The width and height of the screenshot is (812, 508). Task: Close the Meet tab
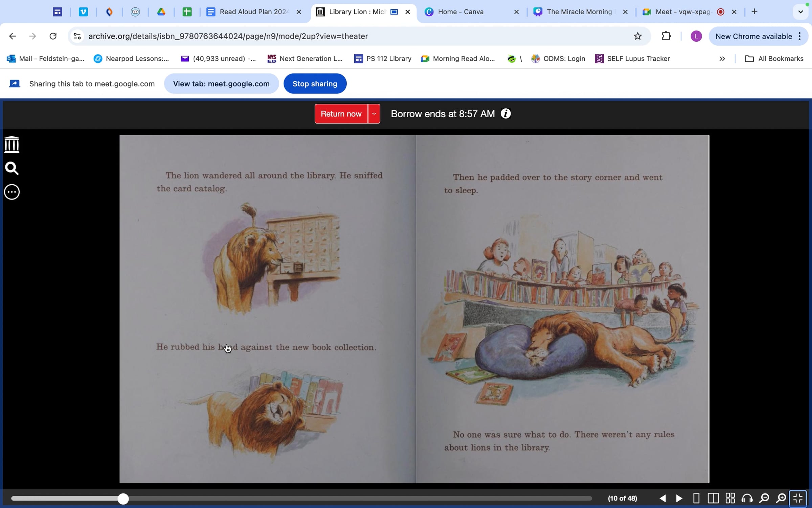point(734,12)
